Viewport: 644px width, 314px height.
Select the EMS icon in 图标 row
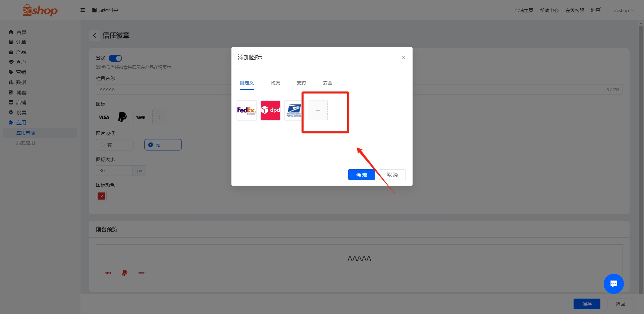coord(141,117)
